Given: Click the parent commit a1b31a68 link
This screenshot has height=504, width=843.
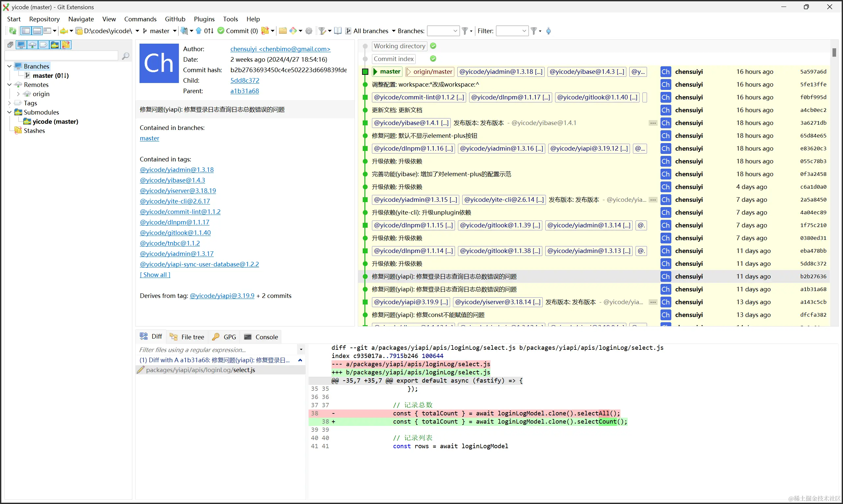Looking at the screenshot, I should point(244,91).
